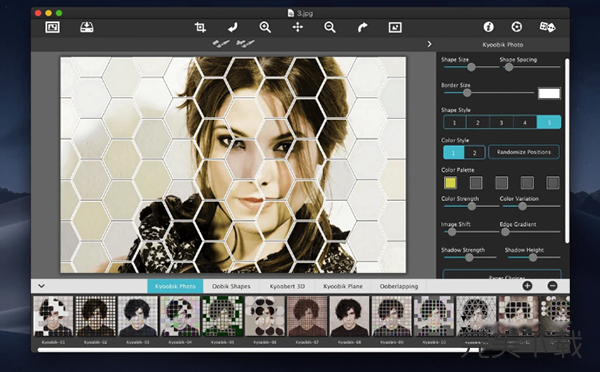
Task: Switch to the Kyoobik Photo tab
Action: [x=175, y=286]
